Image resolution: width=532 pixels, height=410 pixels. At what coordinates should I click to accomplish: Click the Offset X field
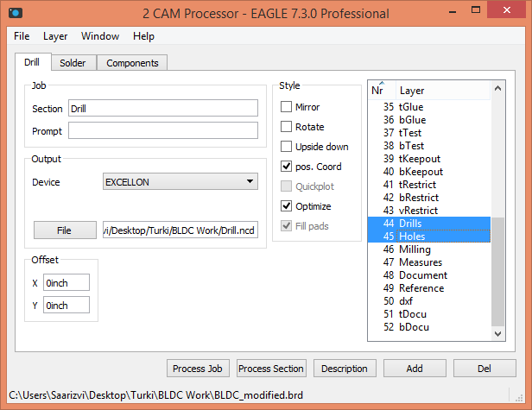pyautogui.click(x=66, y=282)
